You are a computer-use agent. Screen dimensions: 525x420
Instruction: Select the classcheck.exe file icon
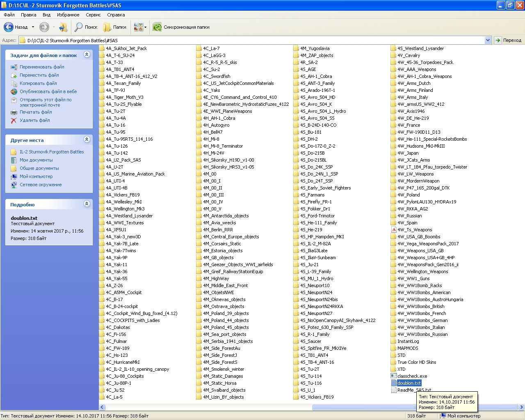(x=394, y=376)
